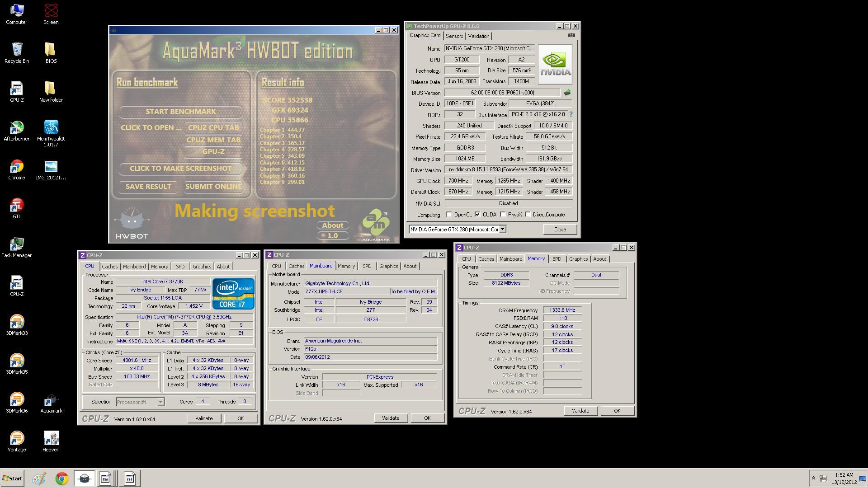Image resolution: width=868 pixels, height=488 pixels.
Task: Open the Recycle Bin icon
Action: [16, 53]
